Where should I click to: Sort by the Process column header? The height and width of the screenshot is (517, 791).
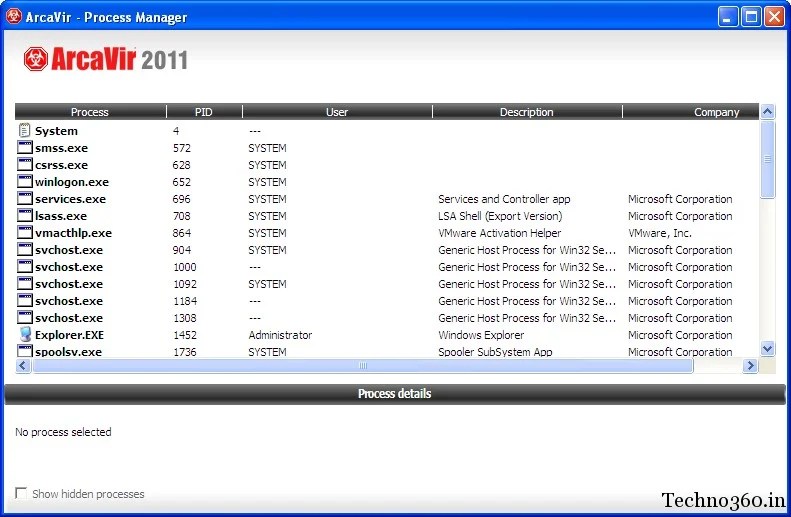point(90,111)
